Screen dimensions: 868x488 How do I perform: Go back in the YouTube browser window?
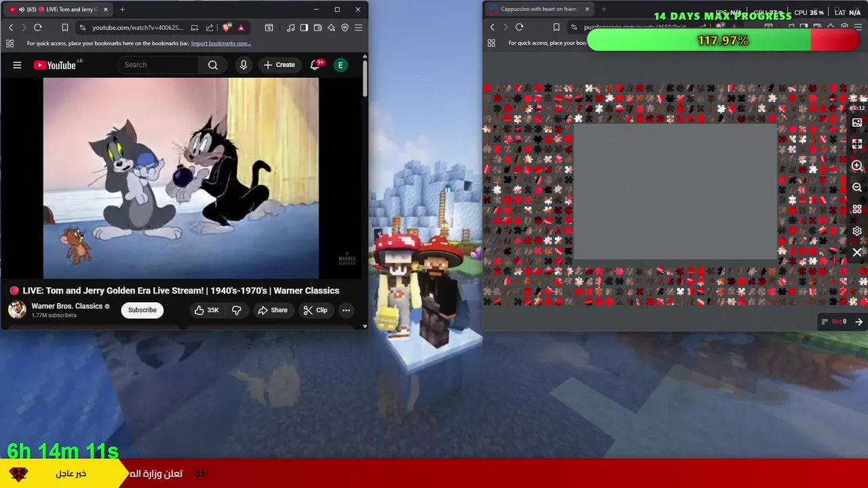pyautogui.click(x=11, y=28)
